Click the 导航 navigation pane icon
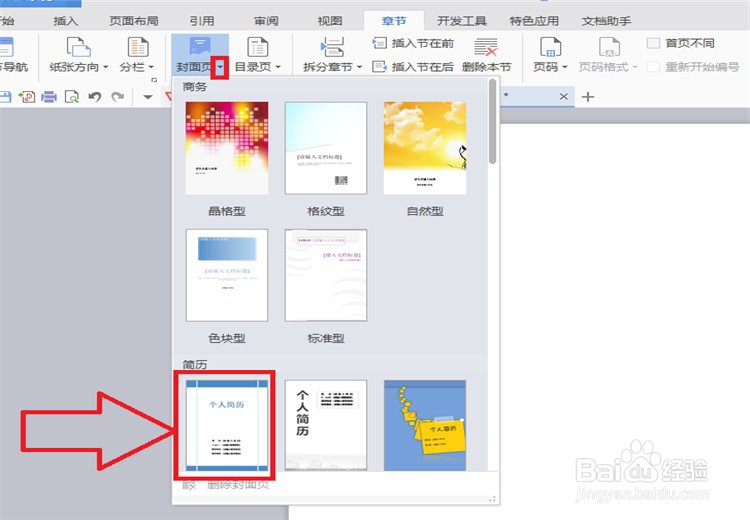750x520 pixels. click(7, 47)
